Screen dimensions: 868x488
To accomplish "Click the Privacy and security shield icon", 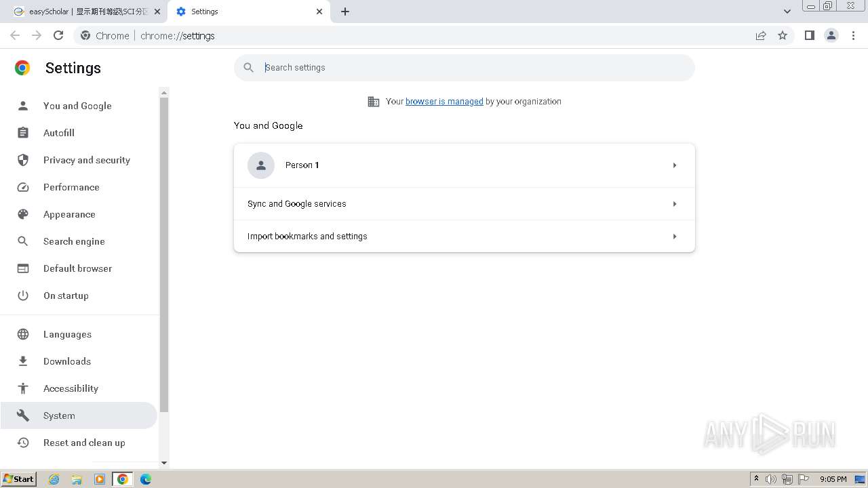I will pos(23,160).
